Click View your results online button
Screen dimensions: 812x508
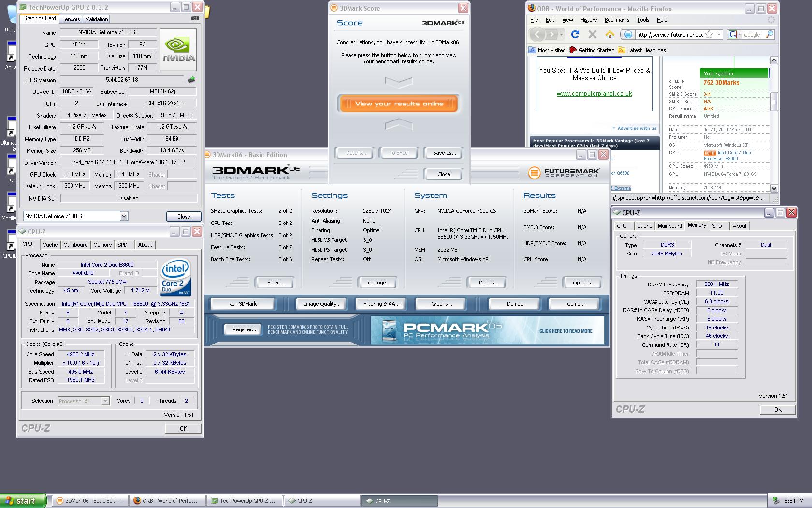tap(399, 104)
